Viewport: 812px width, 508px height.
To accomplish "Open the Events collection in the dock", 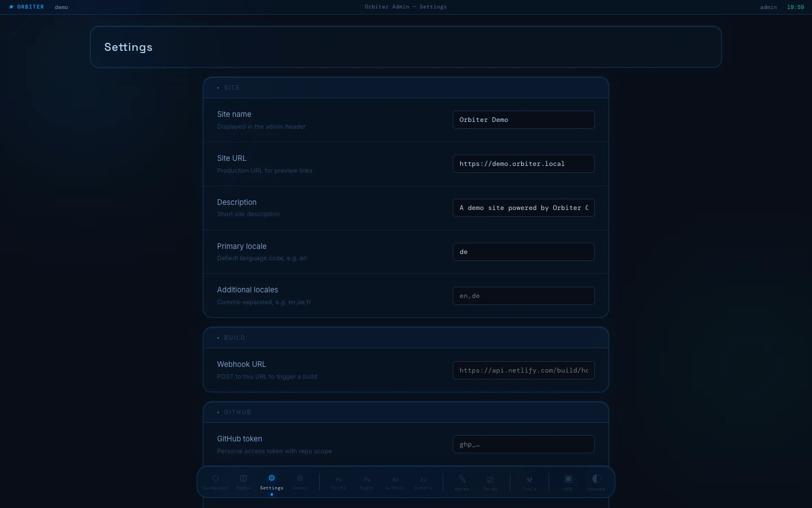I will pos(423,483).
